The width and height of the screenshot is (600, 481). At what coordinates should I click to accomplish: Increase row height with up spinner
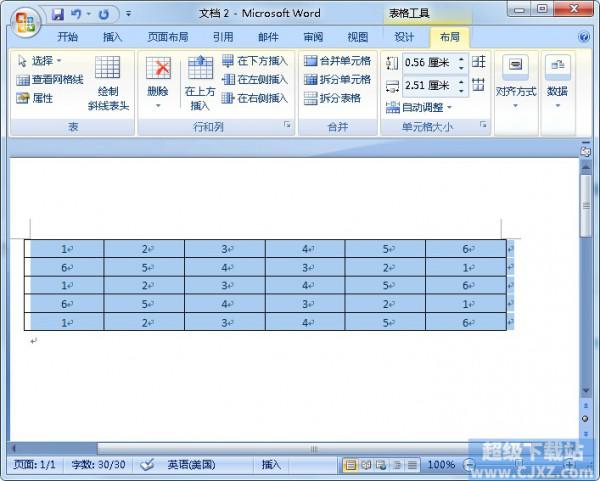461,59
